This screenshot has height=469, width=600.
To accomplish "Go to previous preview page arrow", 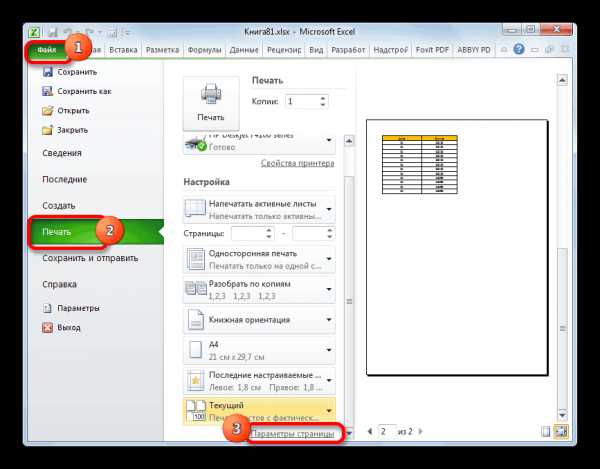I will [370, 432].
